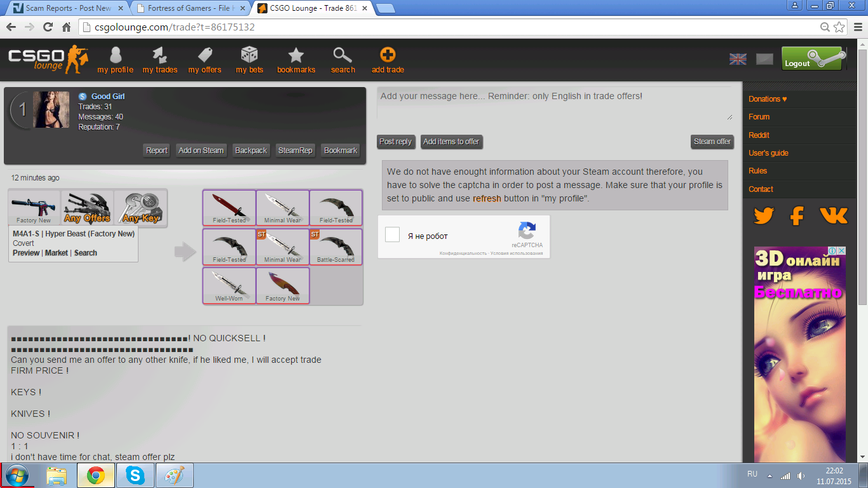Viewport: 868px width, 488px height.
Task: Select the Factory New knife thumbnail
Action: [x=283, y=286]
